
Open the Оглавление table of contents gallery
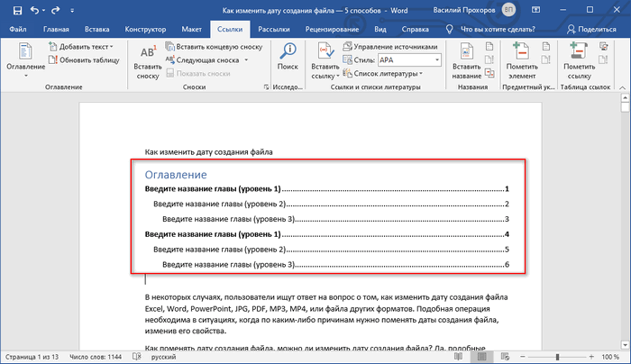26,60
